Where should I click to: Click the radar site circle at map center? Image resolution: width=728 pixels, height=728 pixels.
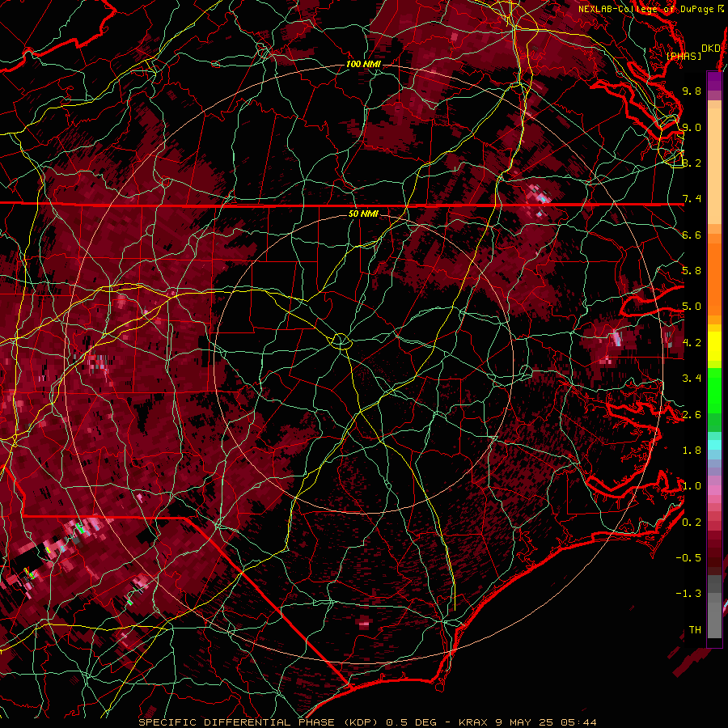click(341, 341)
